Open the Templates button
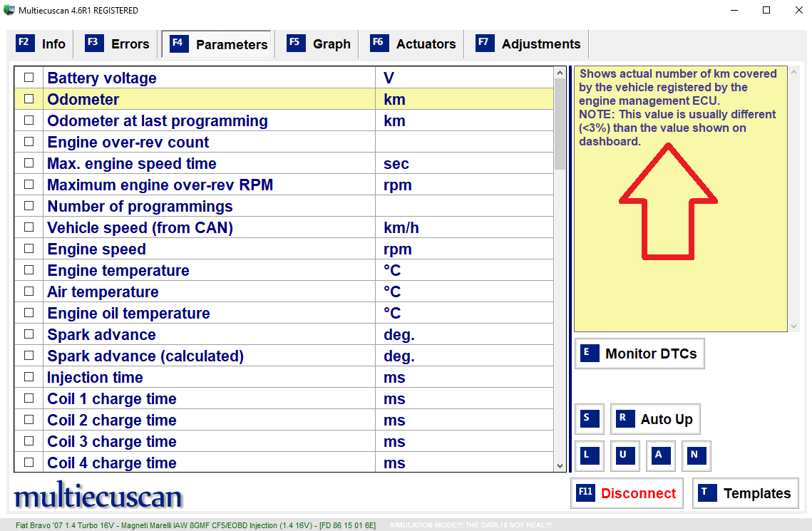Screen dimensions: 812x531 tap(745, 493)
